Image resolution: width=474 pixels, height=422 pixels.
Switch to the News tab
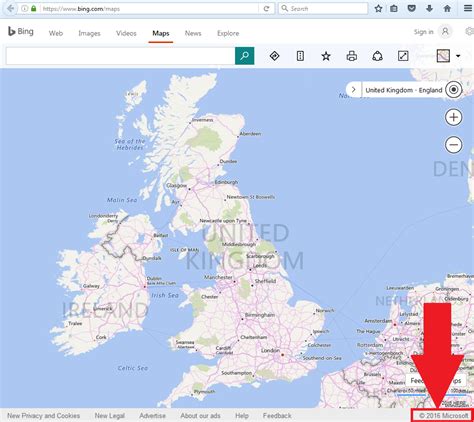(x=193, y=33)
